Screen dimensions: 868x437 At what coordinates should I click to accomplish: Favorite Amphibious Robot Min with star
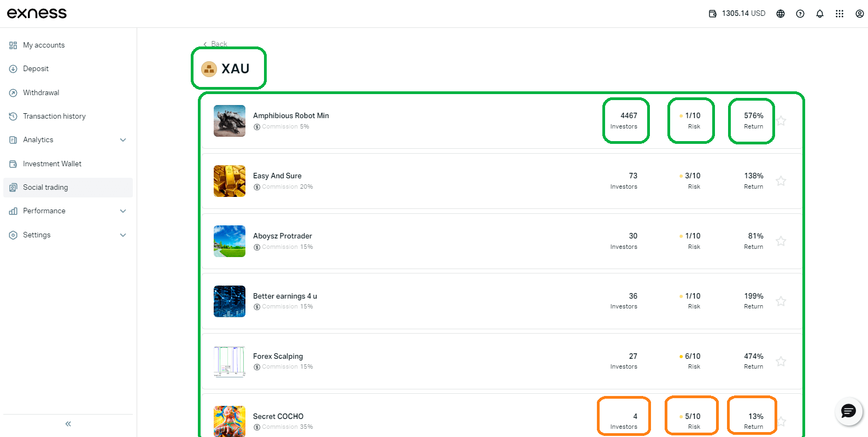pos(781,121)
